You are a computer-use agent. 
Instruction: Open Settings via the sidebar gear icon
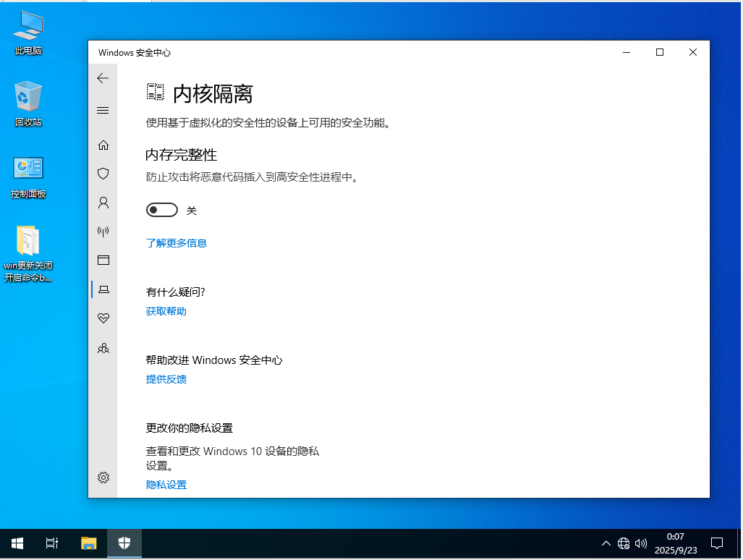(103, 477)
